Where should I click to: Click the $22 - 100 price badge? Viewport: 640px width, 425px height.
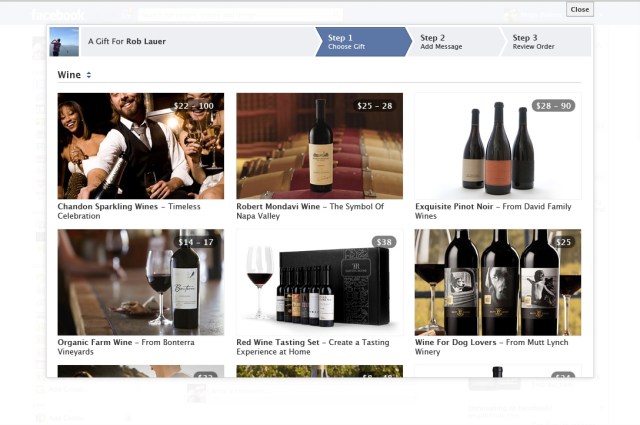point(193,106)
